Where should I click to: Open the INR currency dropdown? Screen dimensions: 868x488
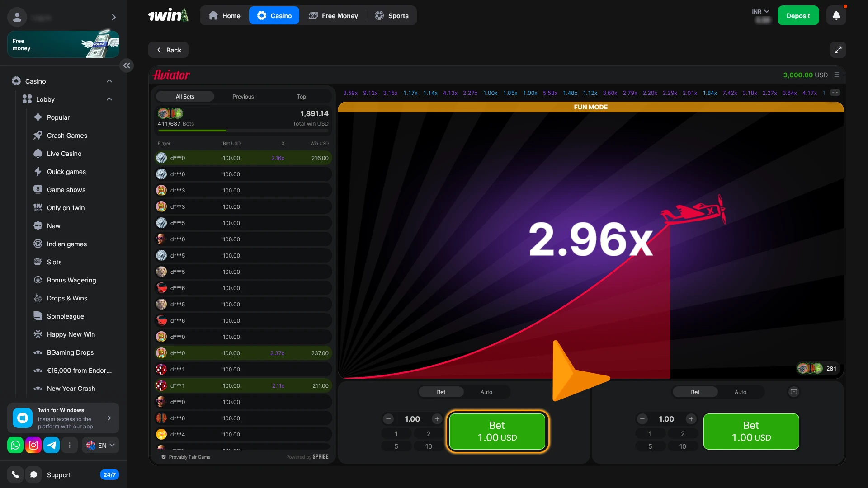pos(761,11)
